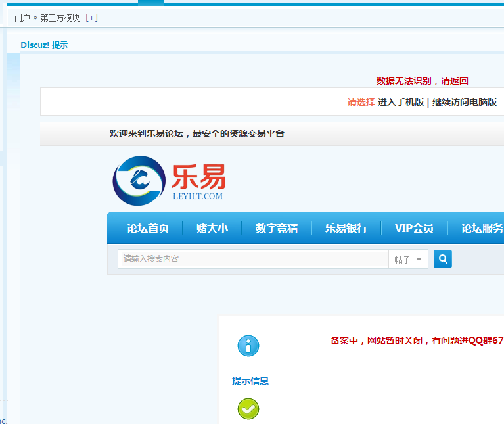Click the blue magnifier search button
The height and width of the screenshot is (424, 504).
pyautogui.click(x=443, y=259)
